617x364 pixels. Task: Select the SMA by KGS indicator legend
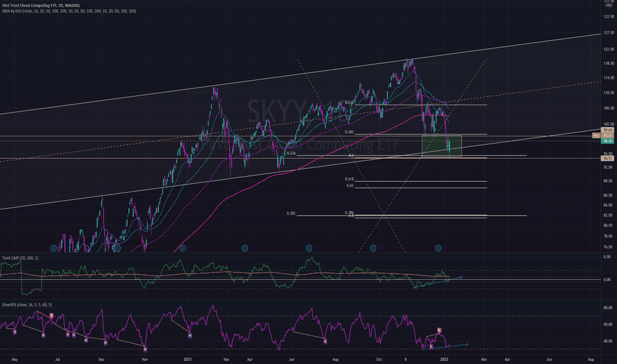70,11
